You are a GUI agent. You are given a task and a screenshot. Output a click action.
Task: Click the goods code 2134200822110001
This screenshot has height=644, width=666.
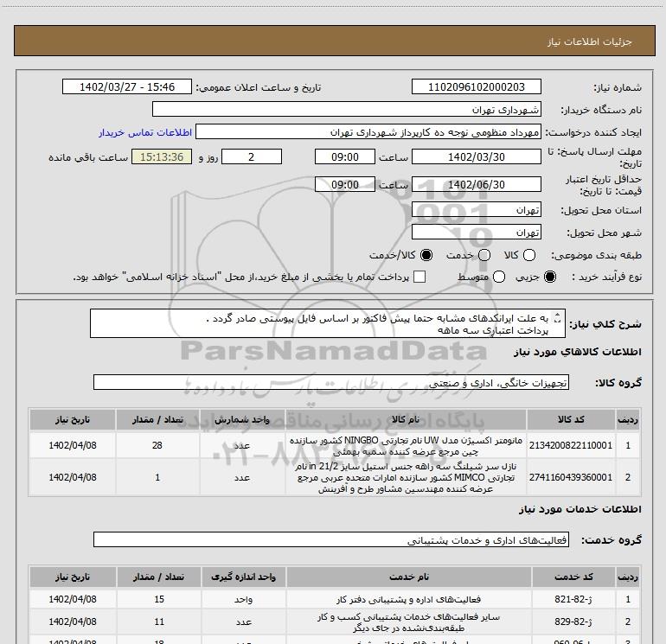571,445
